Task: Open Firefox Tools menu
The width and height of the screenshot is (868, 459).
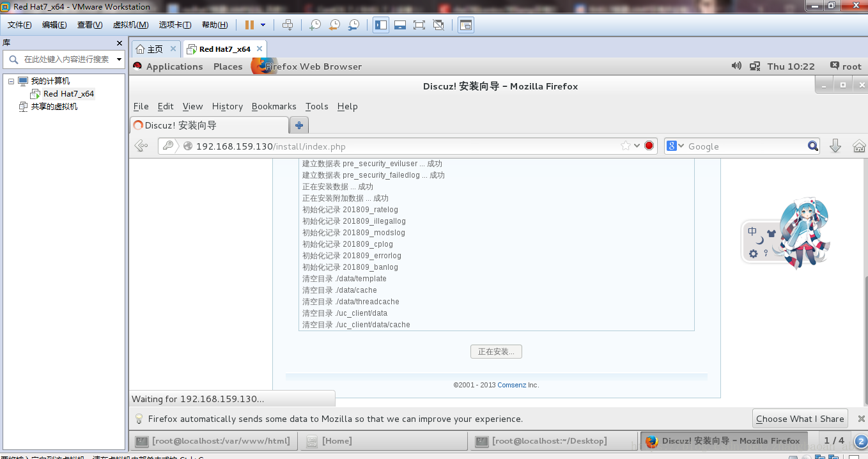Action: click(x=317, y=107)
